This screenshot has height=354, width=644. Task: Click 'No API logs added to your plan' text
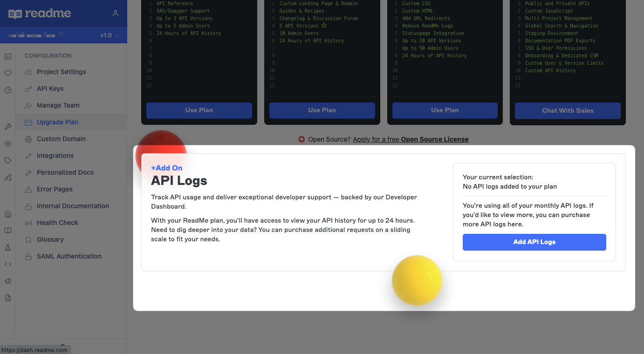click(x=510, y=186)
